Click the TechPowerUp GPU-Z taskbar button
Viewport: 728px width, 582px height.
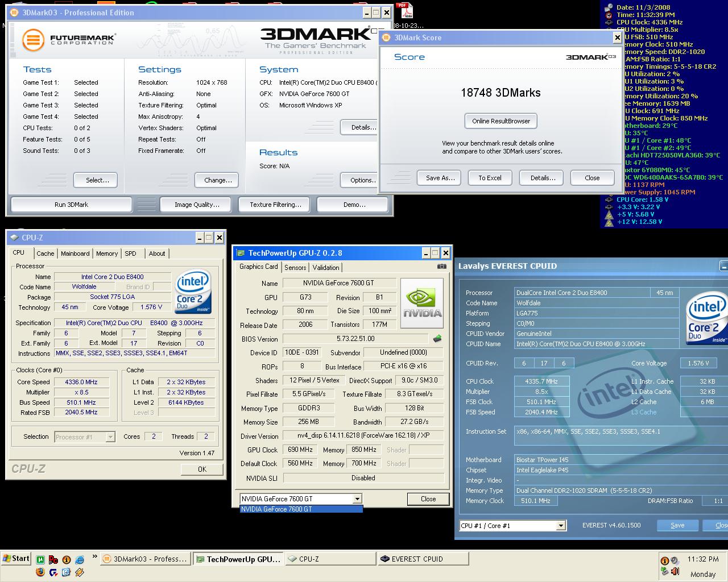pyautogui.click(x=238, y=559)
